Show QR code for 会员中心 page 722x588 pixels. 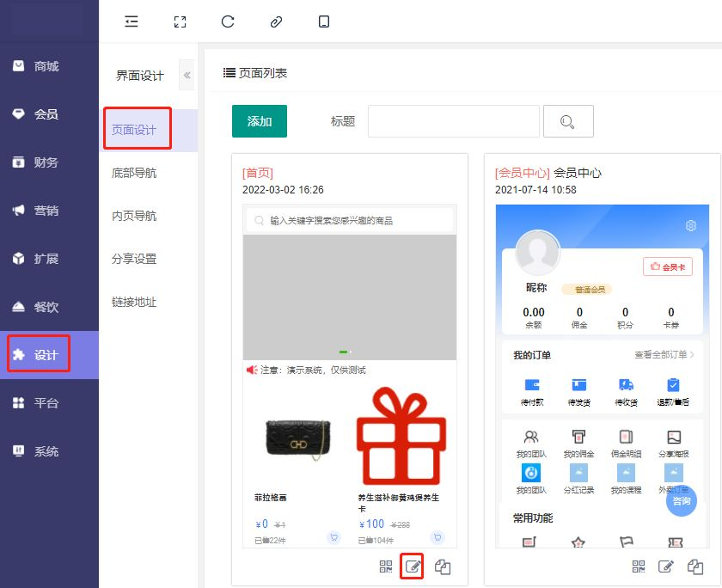(639, 567)
